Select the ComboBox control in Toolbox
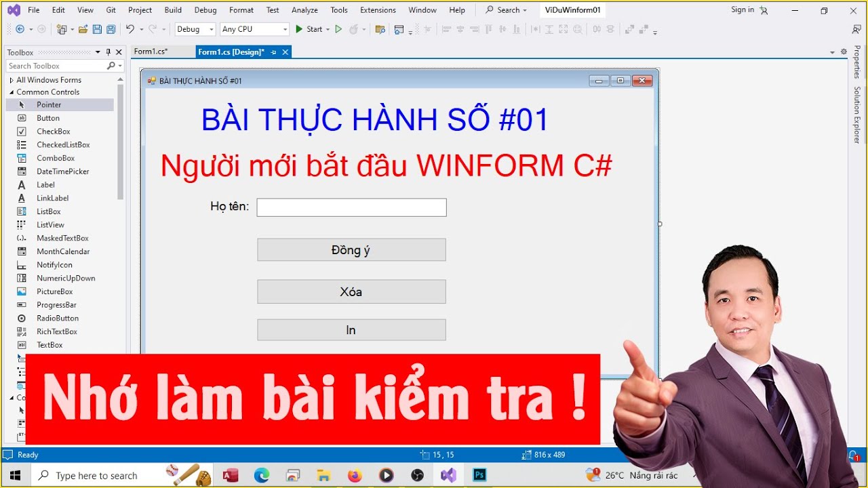 click(x=56, y=158)
